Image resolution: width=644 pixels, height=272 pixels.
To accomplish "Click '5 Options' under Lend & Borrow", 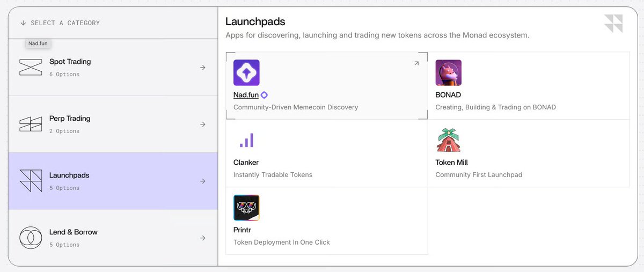I will (64, 245).
